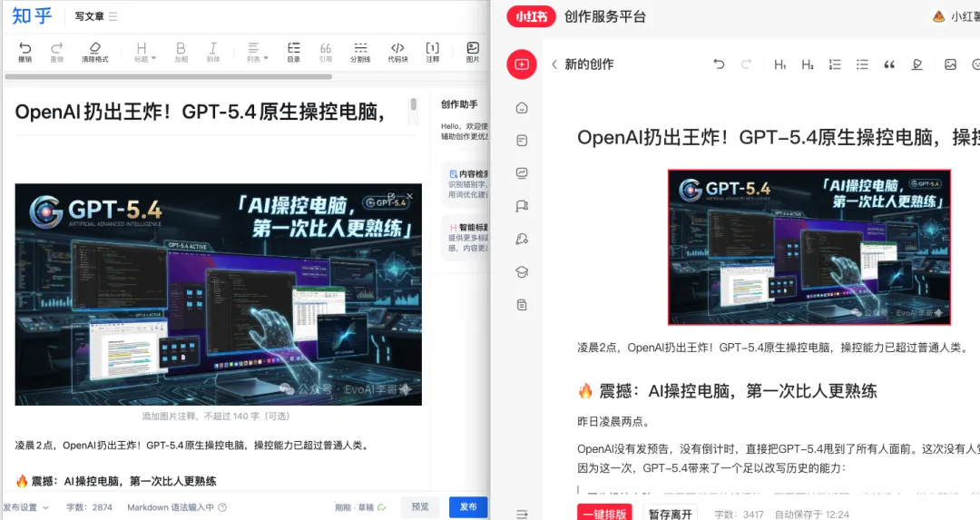
Task: Collapse Xiaohongshu sidebar with bottom menu icon
Action: (522, 515)
